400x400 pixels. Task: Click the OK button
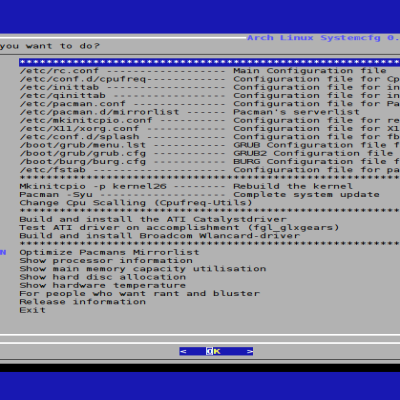coord(216,351)
